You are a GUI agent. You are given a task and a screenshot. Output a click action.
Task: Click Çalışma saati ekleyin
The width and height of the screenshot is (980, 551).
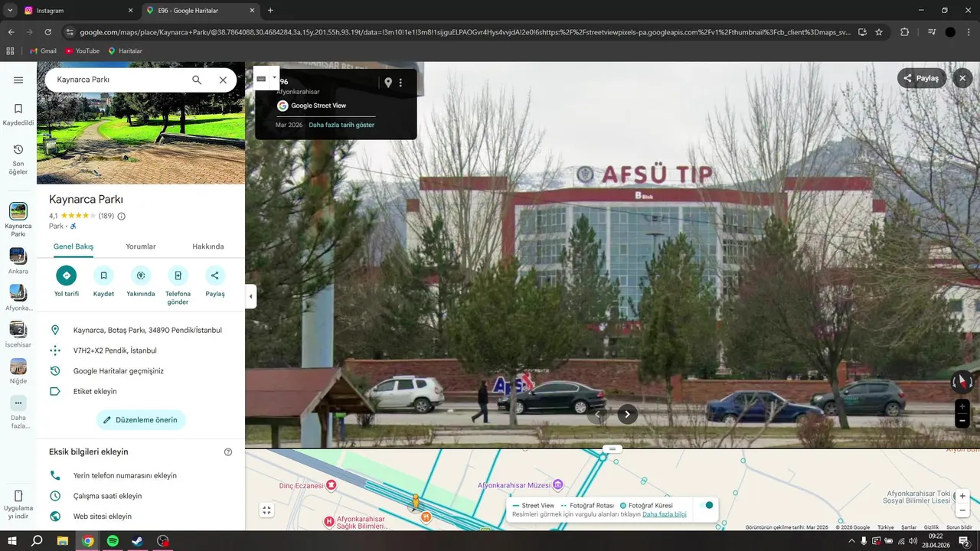point(141,496)
